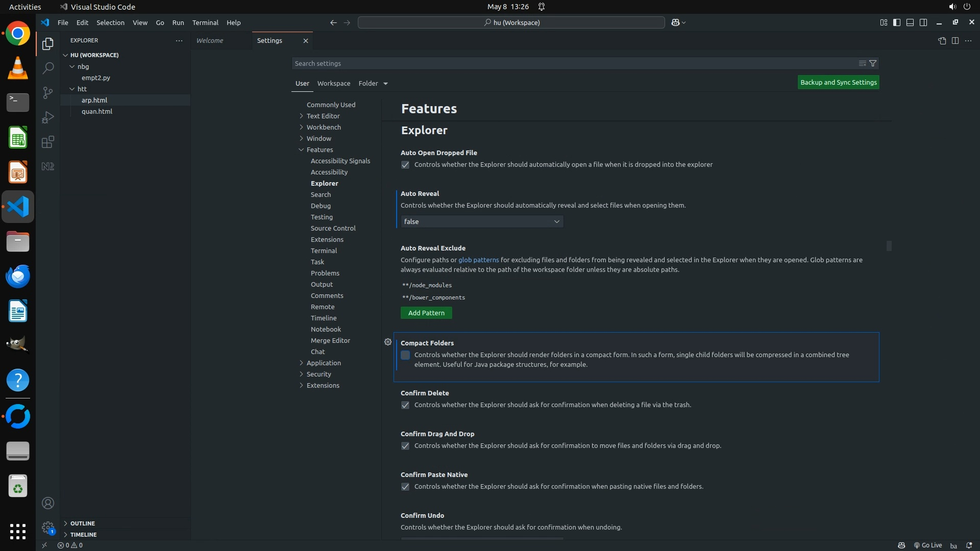Click the settings page scrollbar thumb

click(x=889, y=246)
